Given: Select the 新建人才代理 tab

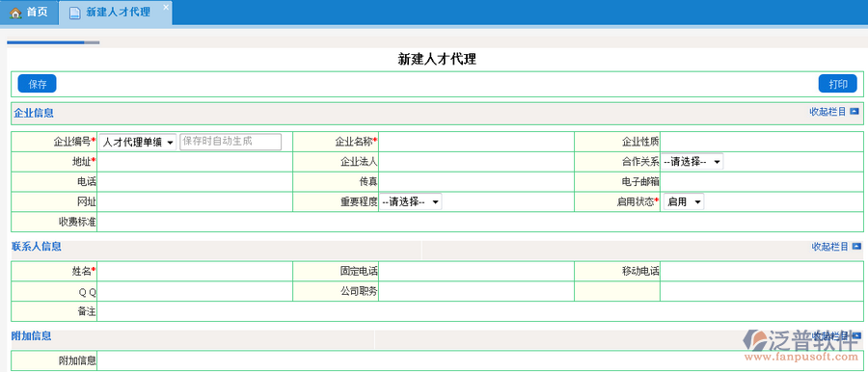Looking at the screenshot, I should 116,13.
